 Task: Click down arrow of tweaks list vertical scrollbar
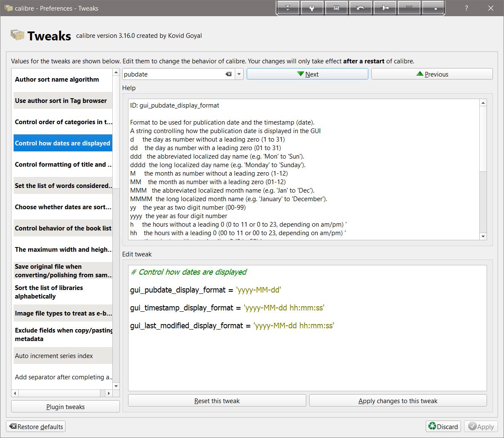[116, 386]
